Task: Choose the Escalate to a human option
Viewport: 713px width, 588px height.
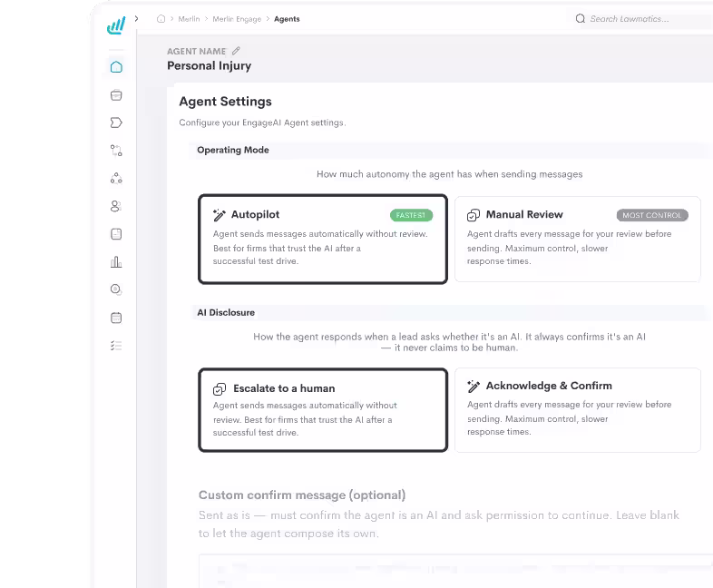Action: point(323,410)
